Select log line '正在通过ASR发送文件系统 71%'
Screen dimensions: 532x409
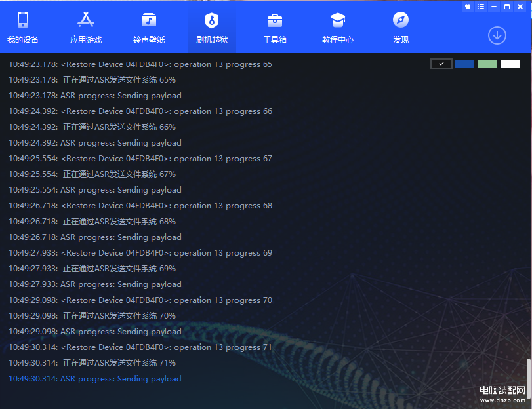click(92, 363)
